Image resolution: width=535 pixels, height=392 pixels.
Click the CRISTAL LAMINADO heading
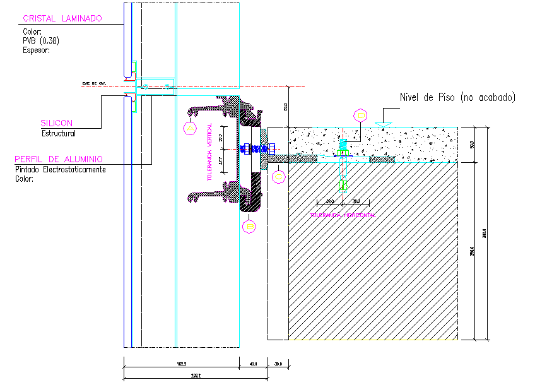tap(62, 18)
